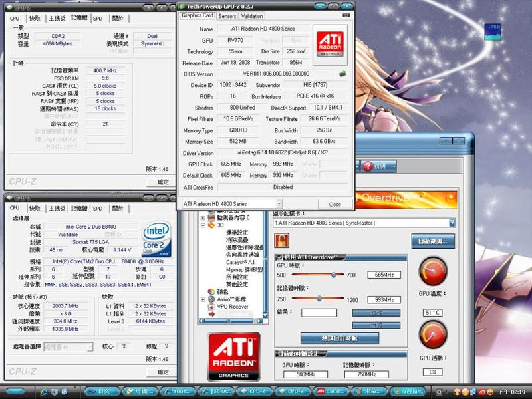Viewport: 532px width, 399px height.
Task: Select 各向異性過濾 tree item
Action: [242, 255]
